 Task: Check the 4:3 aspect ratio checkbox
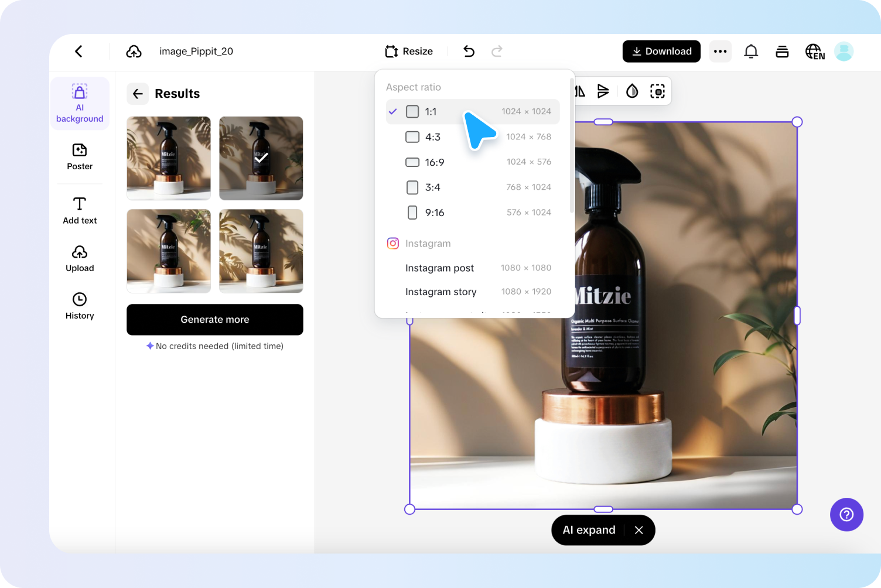(x=412, y=136)
